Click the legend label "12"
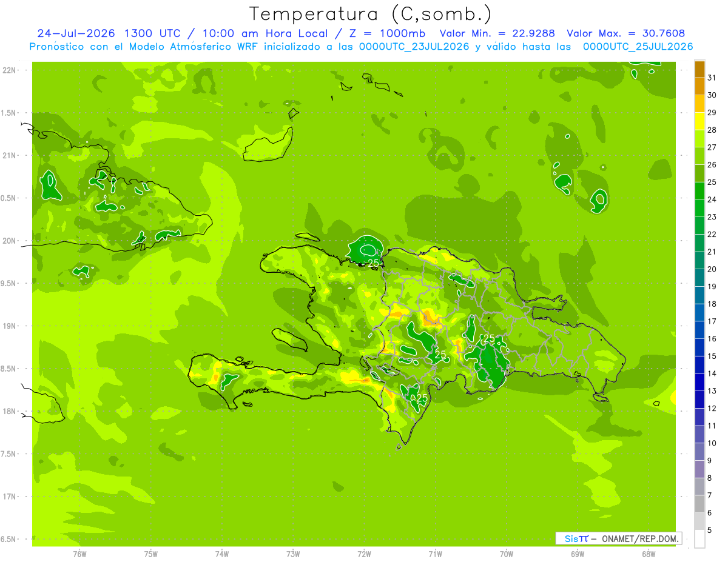The image size is (728, 562). point(712,409)
